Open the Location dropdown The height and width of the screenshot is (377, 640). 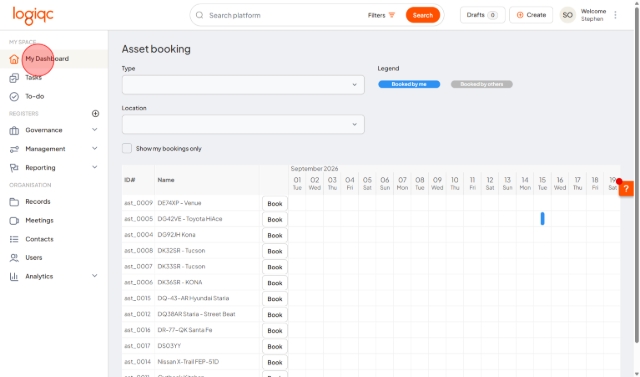(243, 124)
